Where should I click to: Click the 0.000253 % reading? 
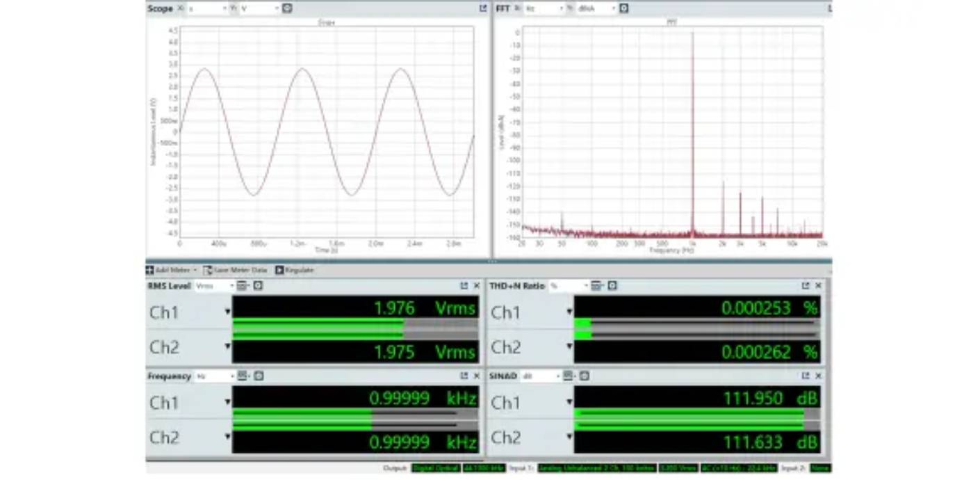pyautogui.click(x=769, y=308)
